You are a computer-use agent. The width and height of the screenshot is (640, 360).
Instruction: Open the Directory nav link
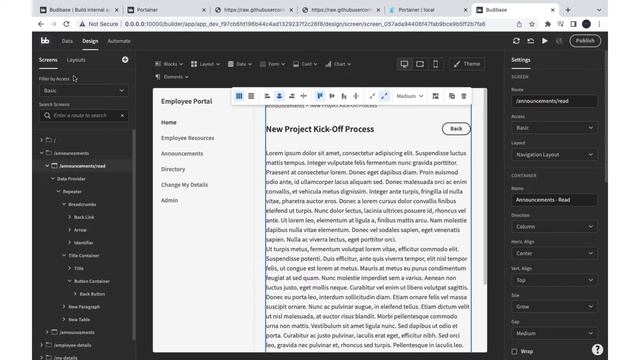tap(173, 169)
